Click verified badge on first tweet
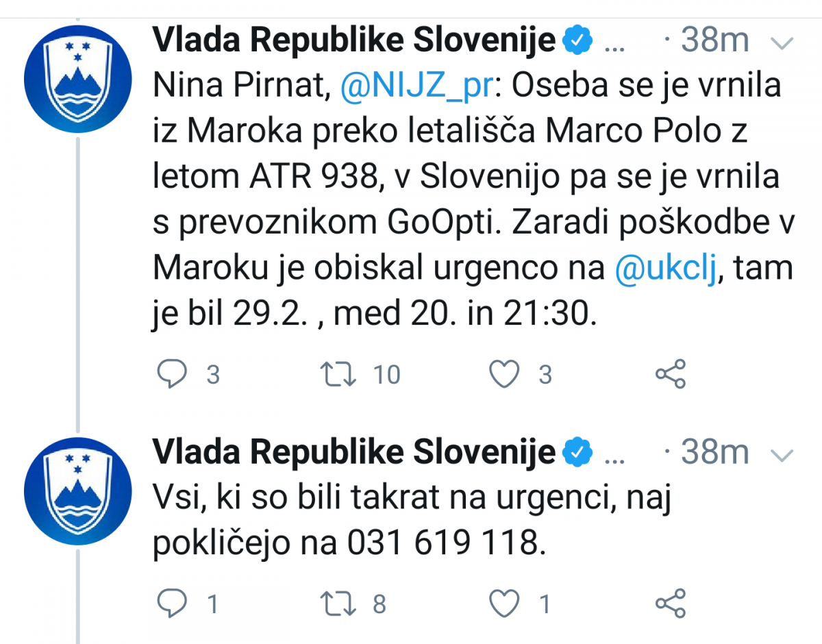 [x=577, y=41]
